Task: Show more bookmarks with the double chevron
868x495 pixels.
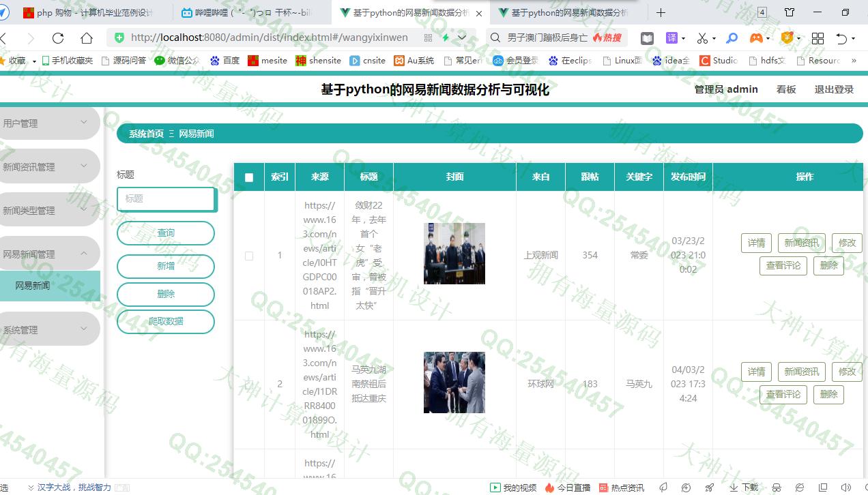Action: 854,61
